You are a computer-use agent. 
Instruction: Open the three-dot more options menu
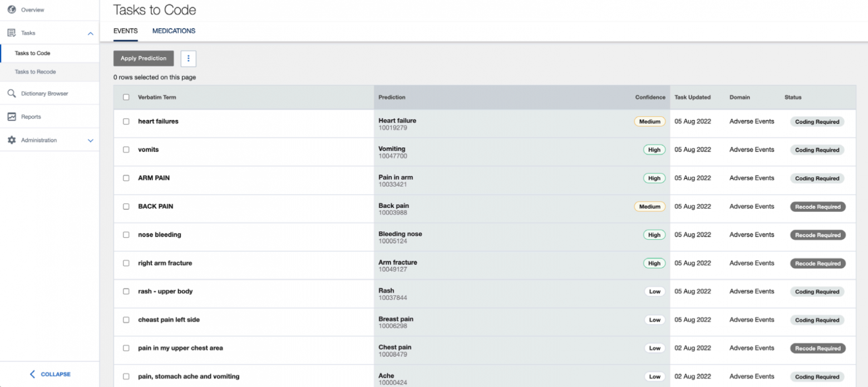pos(189,58)
